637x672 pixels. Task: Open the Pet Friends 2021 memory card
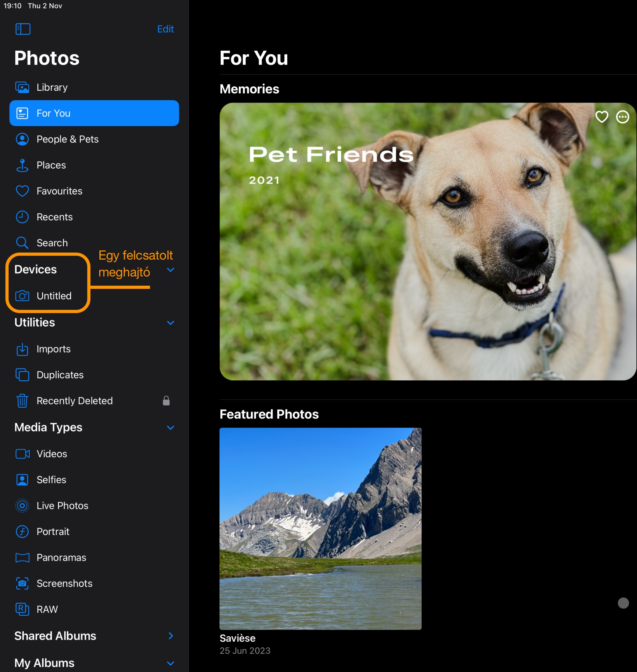coord(427,241)
